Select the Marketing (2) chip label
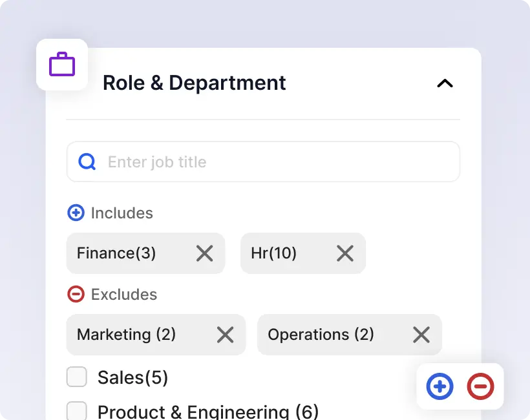 [x=126, y=335]
